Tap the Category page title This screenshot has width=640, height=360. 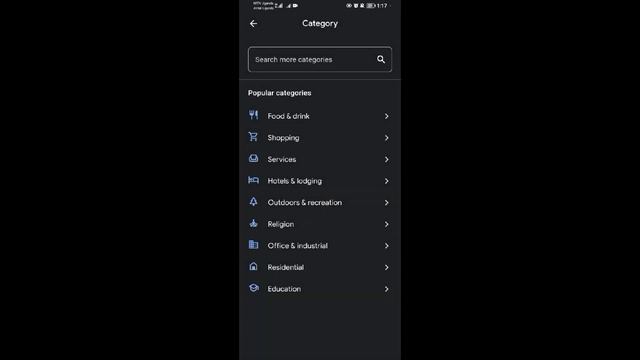pos(320,24)
